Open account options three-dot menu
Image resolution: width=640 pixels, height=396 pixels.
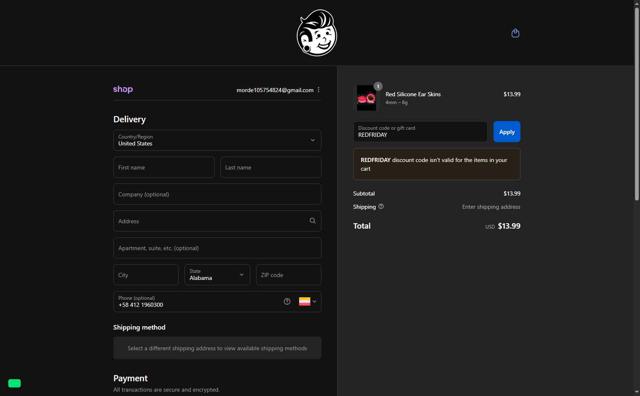click(318, 90)
